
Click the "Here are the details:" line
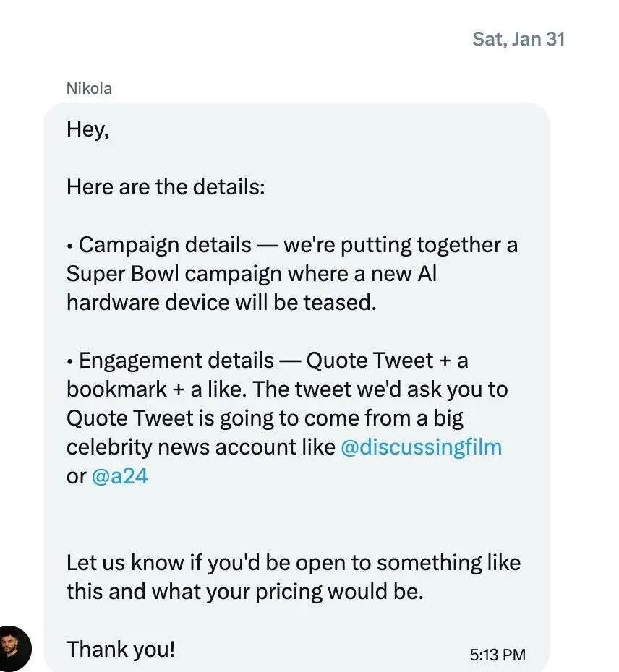pyautogui.click(x=166, y=188)
